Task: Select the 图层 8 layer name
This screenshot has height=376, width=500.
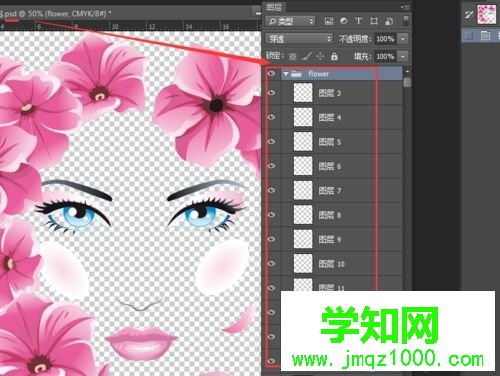Action: (x=330, y=215)
